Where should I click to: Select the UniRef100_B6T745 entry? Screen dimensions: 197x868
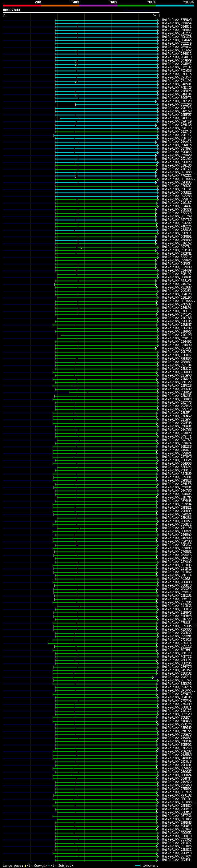coord(177,680)
